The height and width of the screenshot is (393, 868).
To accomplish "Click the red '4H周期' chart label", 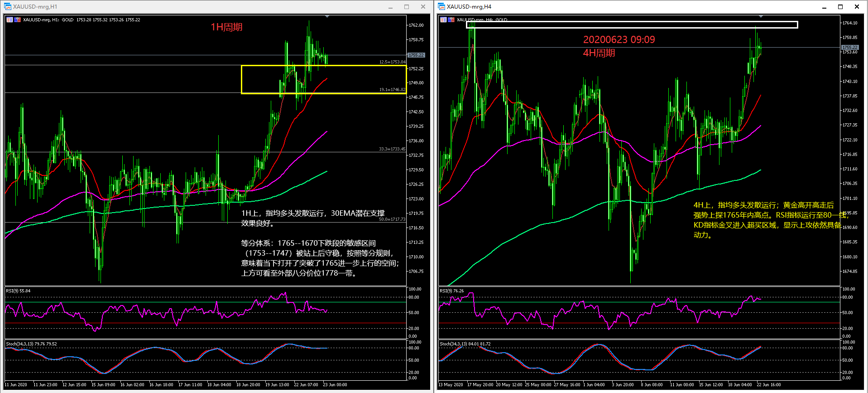I will [x=599, y=53].
